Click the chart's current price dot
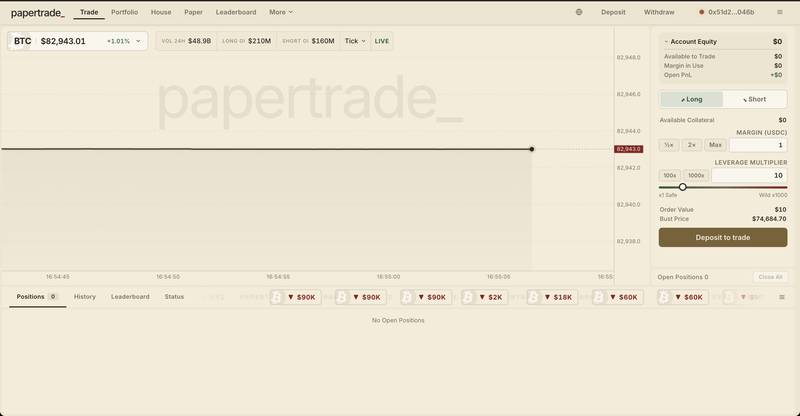This screenshot has width=800, height=416. (532, 149)
